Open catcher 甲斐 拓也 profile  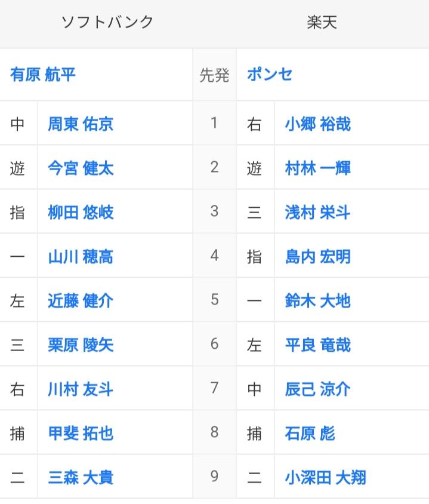pos(81,434)
